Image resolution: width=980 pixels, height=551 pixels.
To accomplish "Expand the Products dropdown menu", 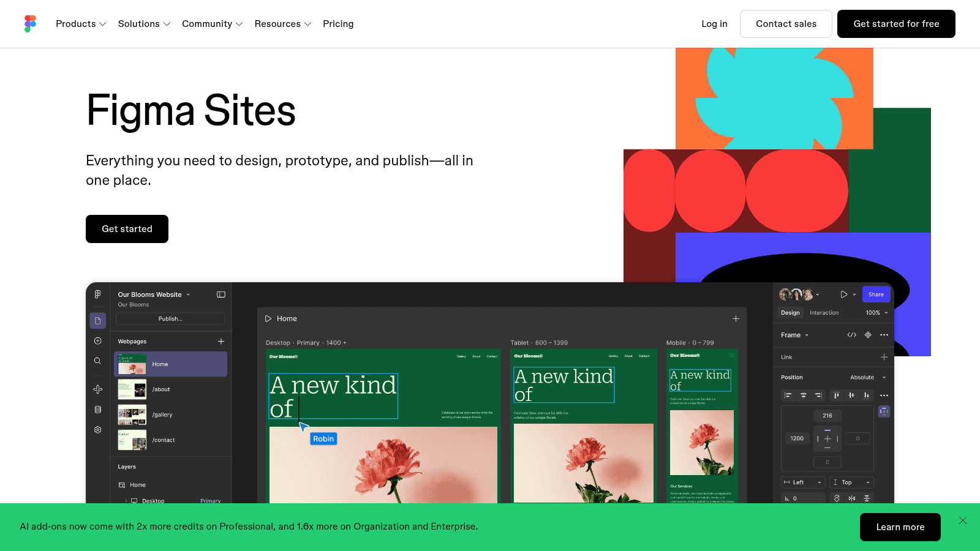I will [x=81, y=24].
